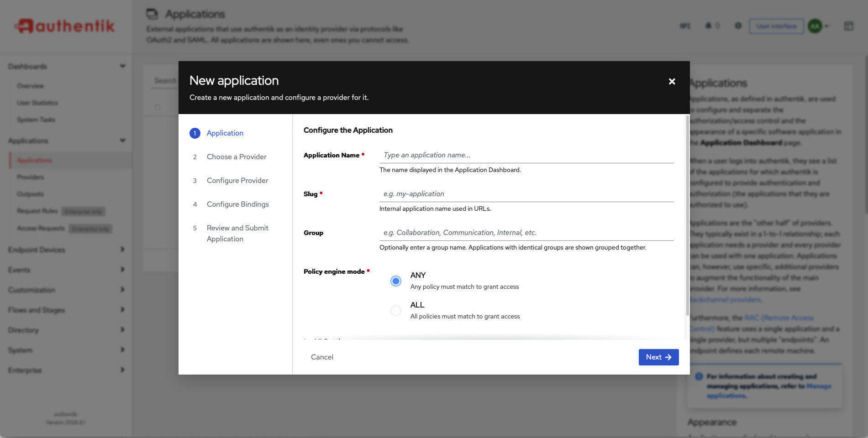The width and height of the screenshot is (868, 438).
Task: Click the authentik logo
Action: [65, 26]
